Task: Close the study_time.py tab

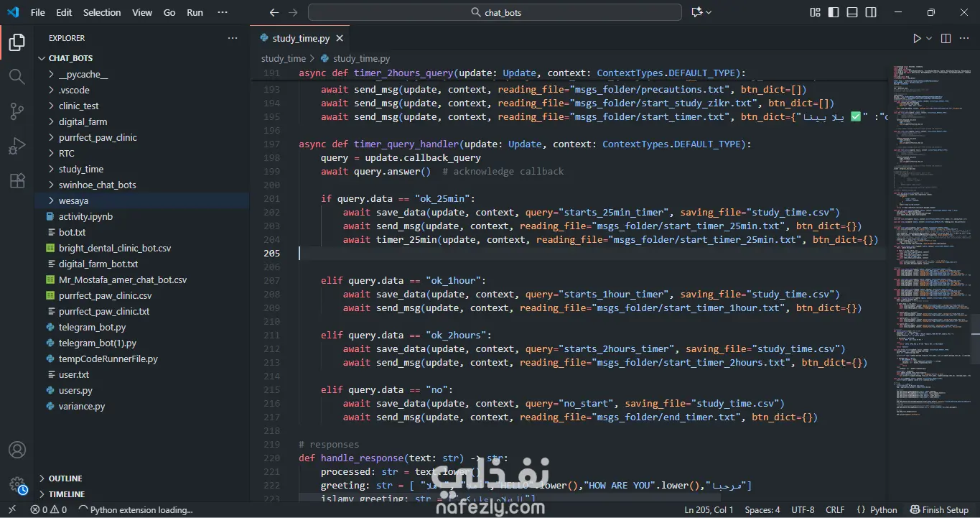Action: (x=340, y=39)
